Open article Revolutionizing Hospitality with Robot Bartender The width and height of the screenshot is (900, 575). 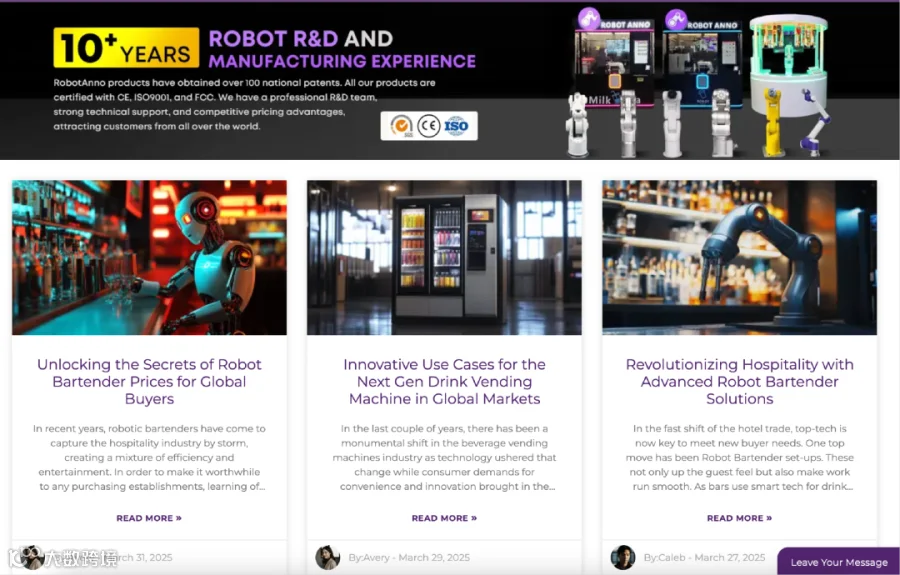click(x=739, y=382)
